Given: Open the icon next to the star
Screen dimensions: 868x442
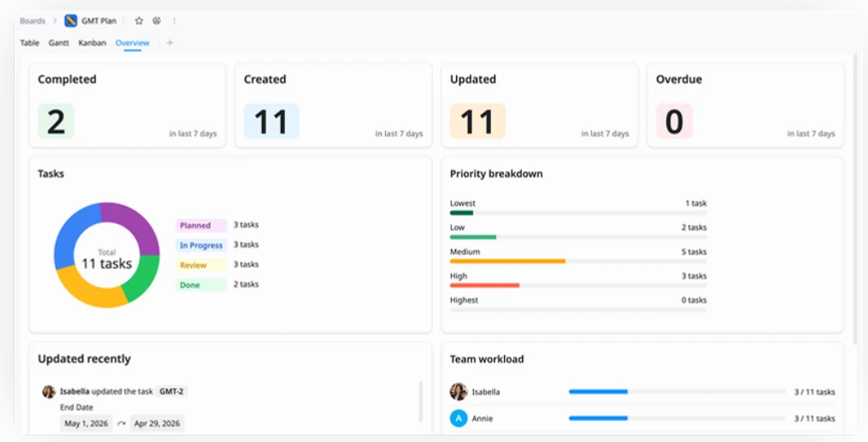Looking at the screenshot, I should click(156, 21).
